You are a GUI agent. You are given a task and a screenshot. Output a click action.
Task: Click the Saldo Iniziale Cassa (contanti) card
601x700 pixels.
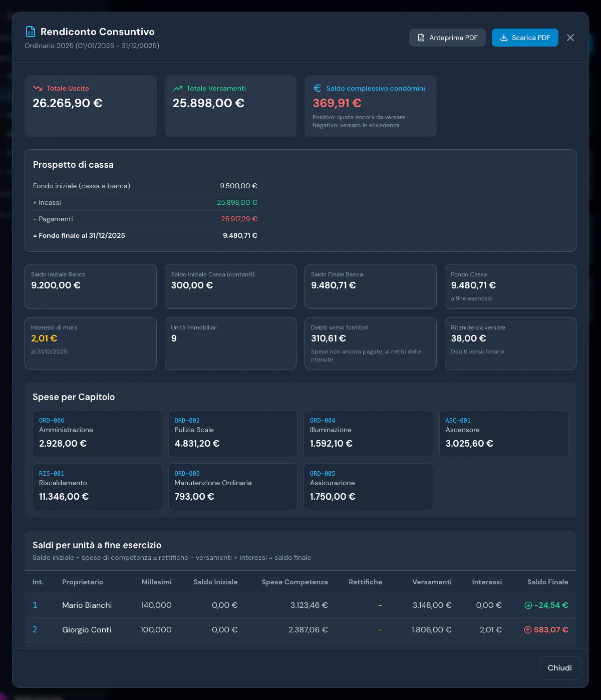point(230,286)
